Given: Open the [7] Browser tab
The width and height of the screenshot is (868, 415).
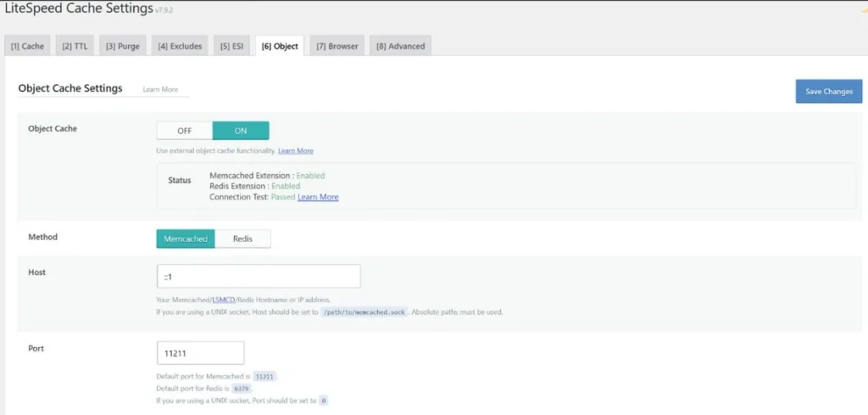Looking at the screenshot, I should [337, 46].
